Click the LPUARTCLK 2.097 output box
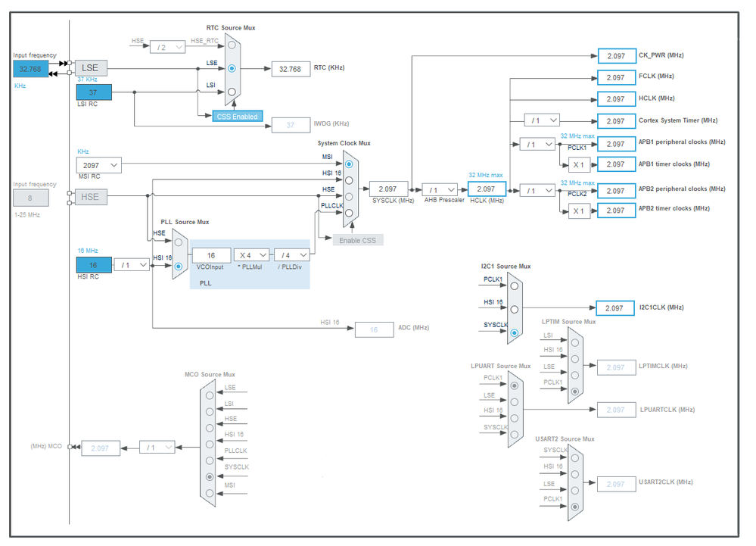The height and width of the screenshot is (546, 756). 617,410
